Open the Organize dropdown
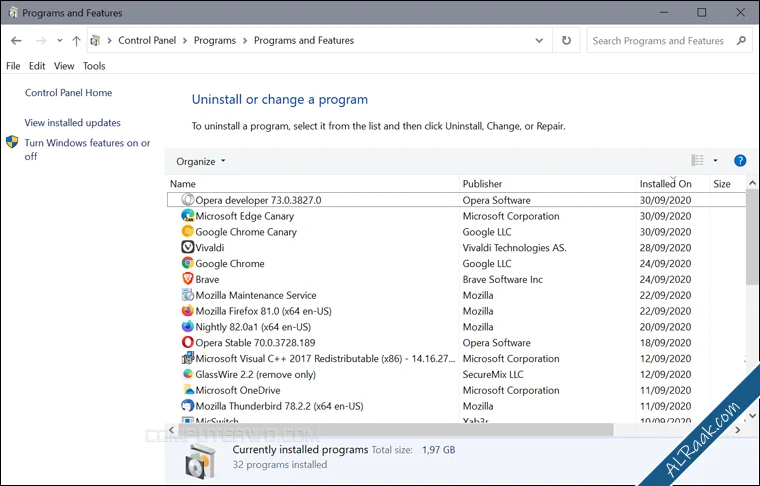The height and width of the screenshot is (486, 760). [x=201, y=161]
